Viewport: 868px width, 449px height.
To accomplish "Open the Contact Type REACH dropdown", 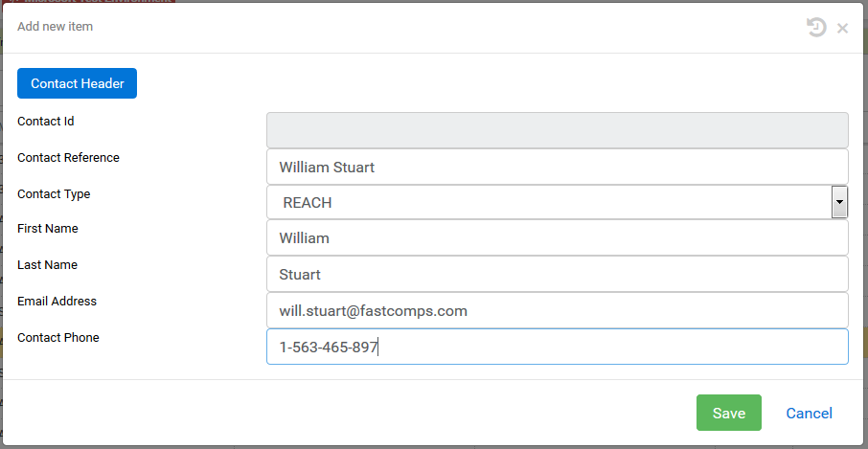I will point(548,203).
